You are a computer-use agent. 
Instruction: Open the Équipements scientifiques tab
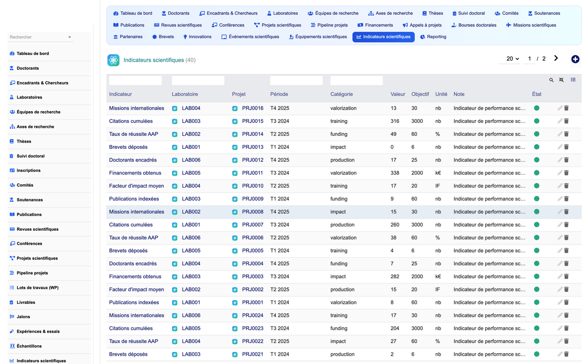click(x=318, y=37)
